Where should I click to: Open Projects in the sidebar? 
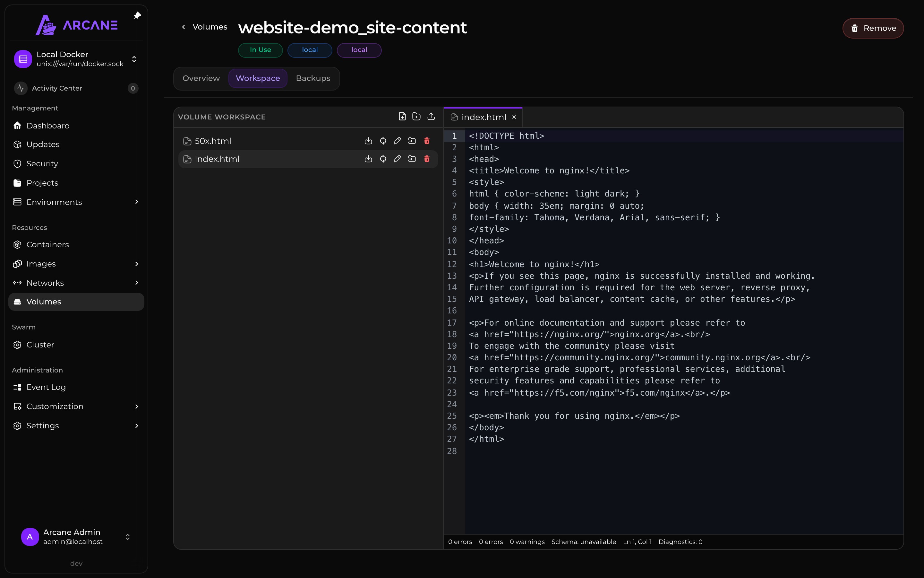click(x=76, y=183)
